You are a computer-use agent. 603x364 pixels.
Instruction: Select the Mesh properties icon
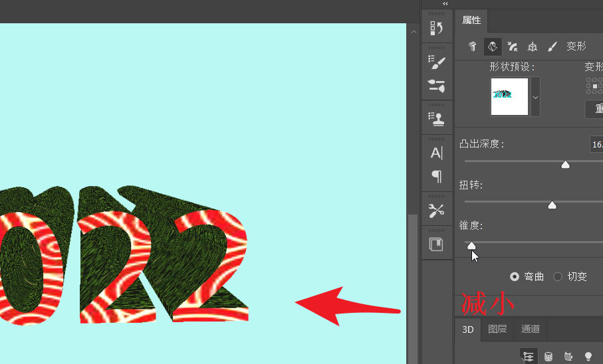pyautogui.click(x=472, y=46)
